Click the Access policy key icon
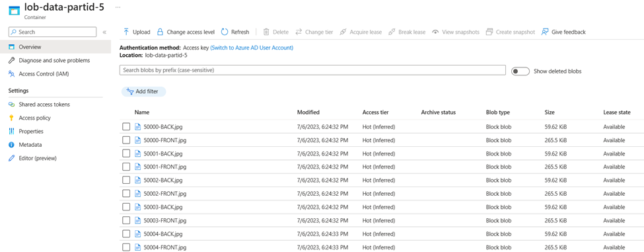 (11, 118)
